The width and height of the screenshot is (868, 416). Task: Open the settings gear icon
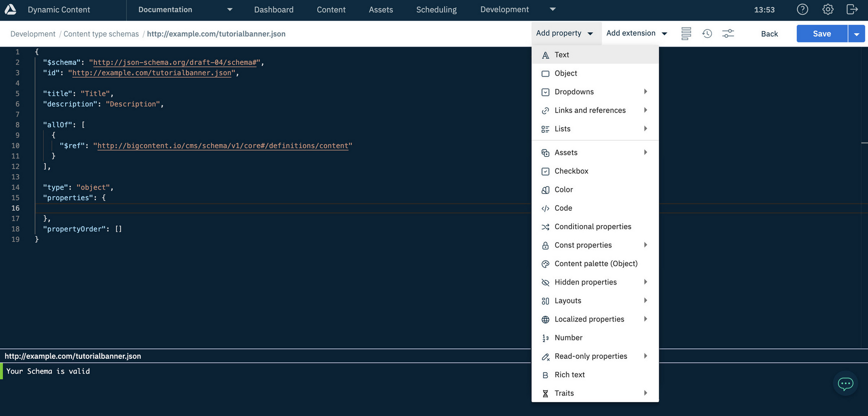[828, 9]
